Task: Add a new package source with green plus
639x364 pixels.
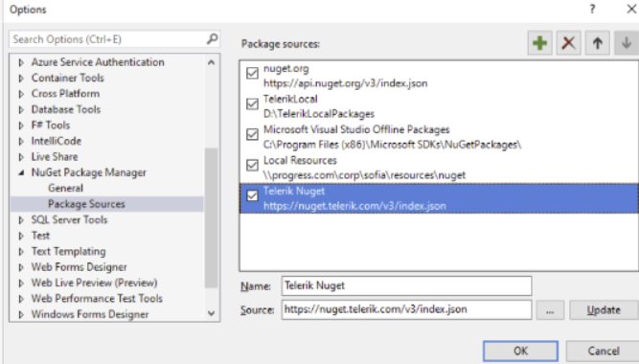Action: coord(540,43)
